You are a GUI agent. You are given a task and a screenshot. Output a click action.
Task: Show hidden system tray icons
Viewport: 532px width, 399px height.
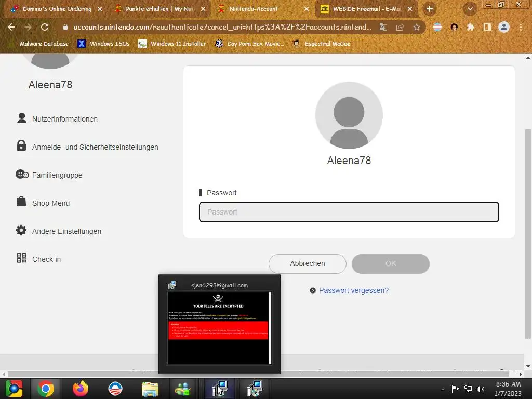tap(443, 389)
